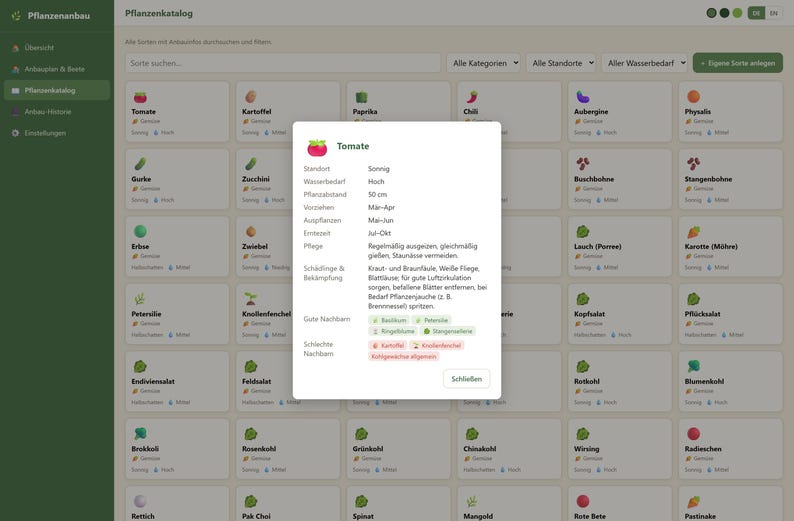The width and height of the screenshot is (794, 521).
Task: Click the carrot icon on Karotte (Möhre) card
Action: point(694,231)
